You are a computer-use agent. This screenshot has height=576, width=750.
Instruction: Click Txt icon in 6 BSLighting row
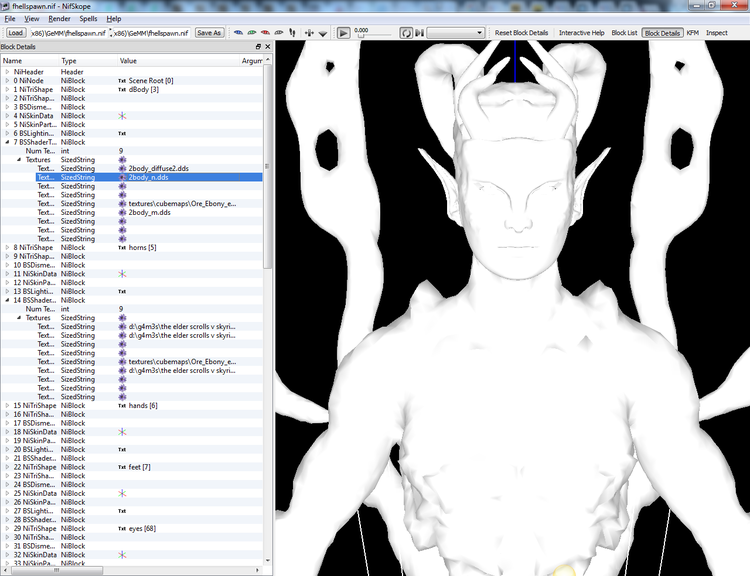pyautogui.click(x=122, y=133)
